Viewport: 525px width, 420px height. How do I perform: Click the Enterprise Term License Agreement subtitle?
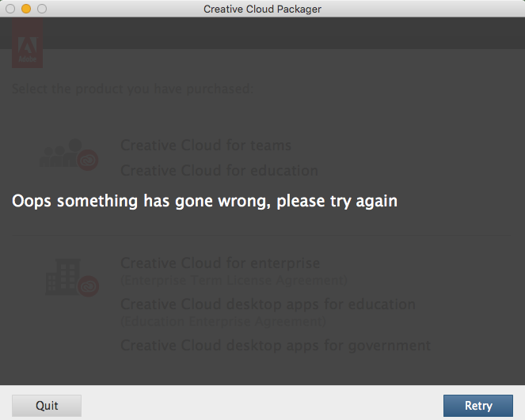(233, 280)
